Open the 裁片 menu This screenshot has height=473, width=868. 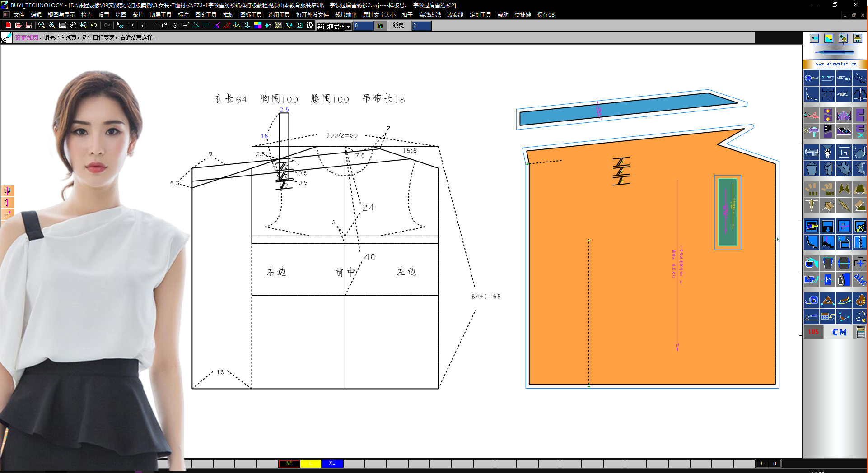138,15
